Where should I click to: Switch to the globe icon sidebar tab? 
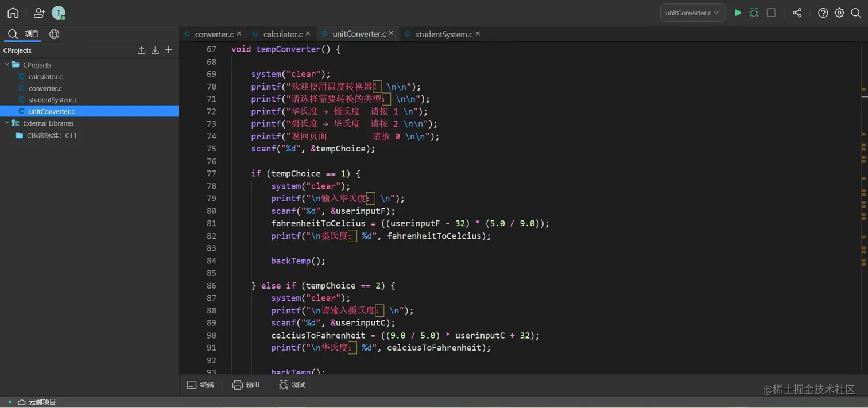tap(55, 34)
